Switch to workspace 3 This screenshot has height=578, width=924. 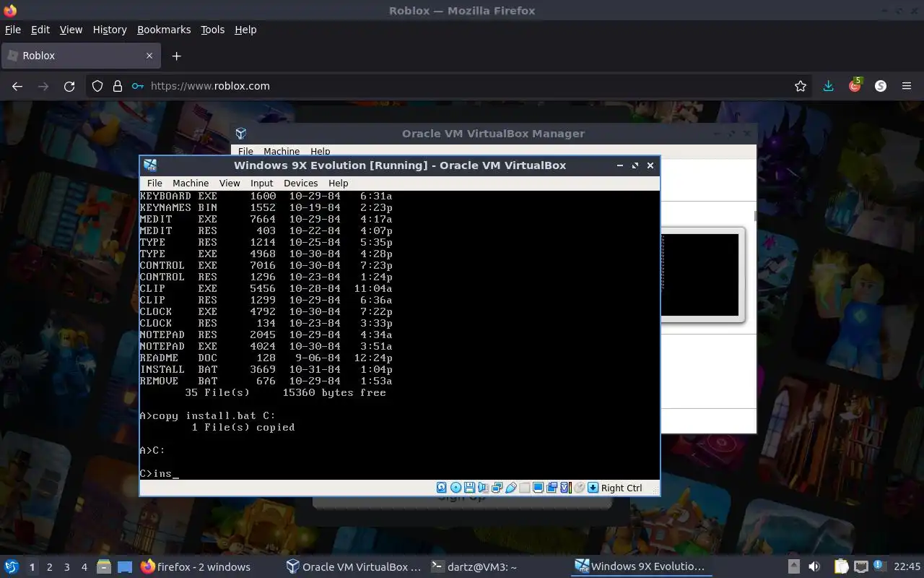click(66, 567)
